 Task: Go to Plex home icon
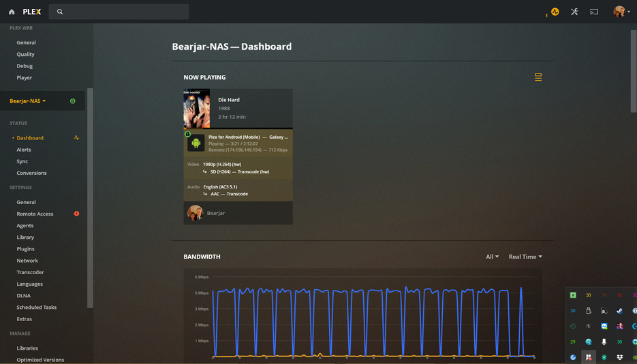click(x=12, y=12)
